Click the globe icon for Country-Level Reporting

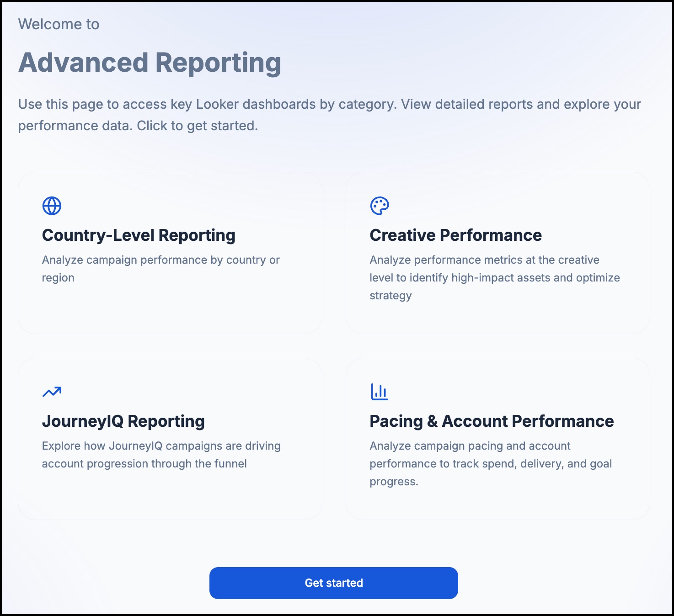pos(52,206)
